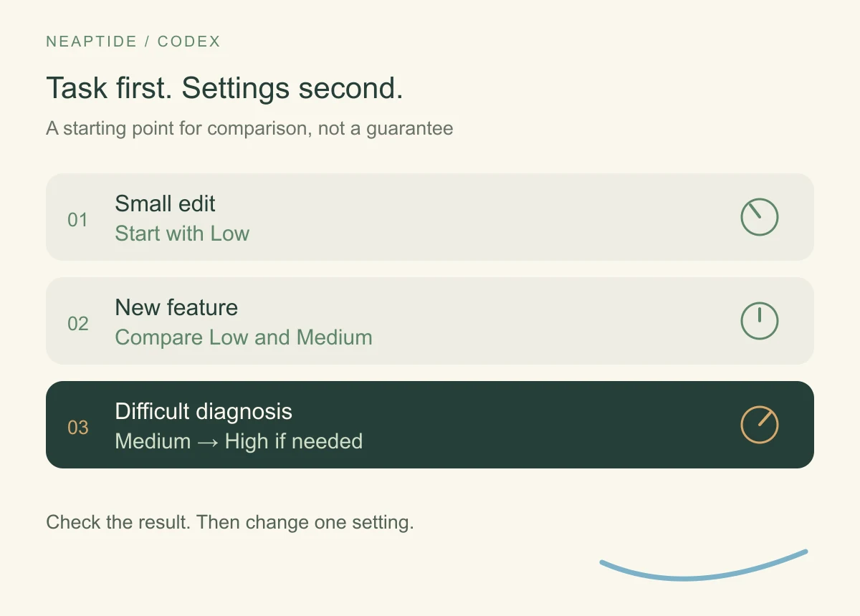
Task: Click the gold 03 step number
Action: 77,428
